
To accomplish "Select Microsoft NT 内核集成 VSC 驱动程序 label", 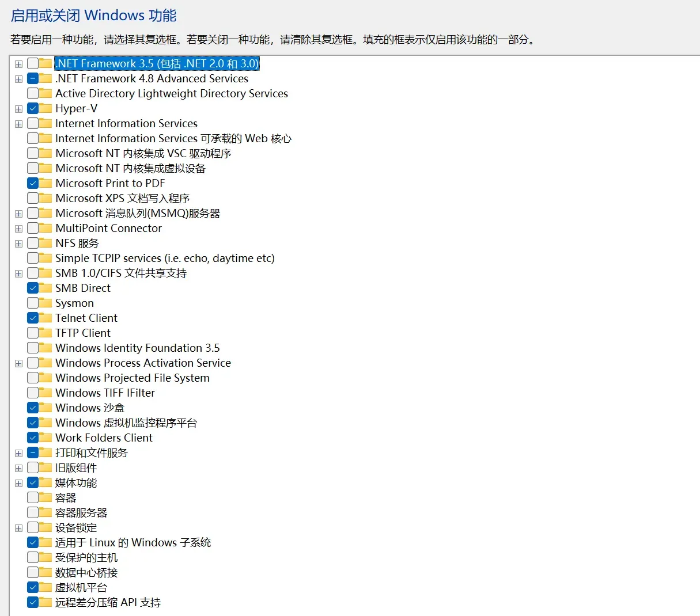I will (x=143, y=153).
